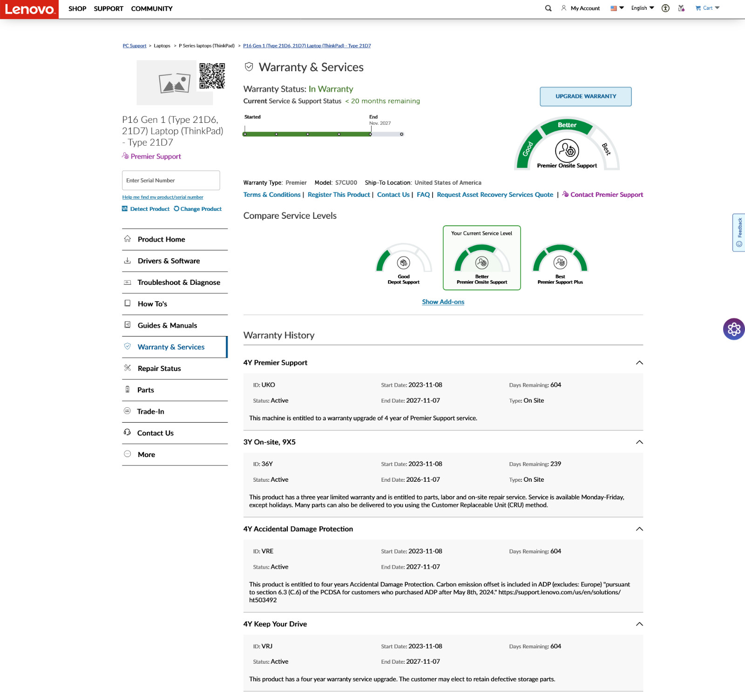745x700 pixels.
Task: Open the virtual assistant chat icon
Action: (x=734, y=329)
